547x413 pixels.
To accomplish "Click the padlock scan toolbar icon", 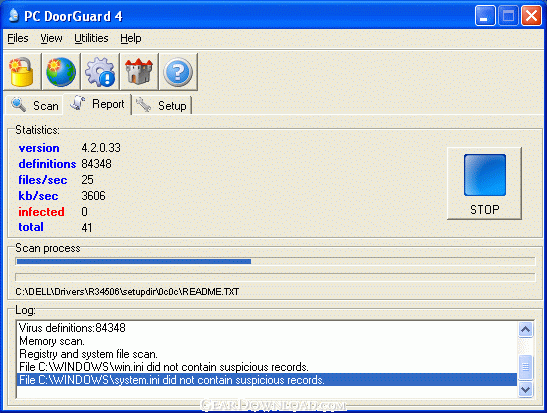I will (22, 72).
